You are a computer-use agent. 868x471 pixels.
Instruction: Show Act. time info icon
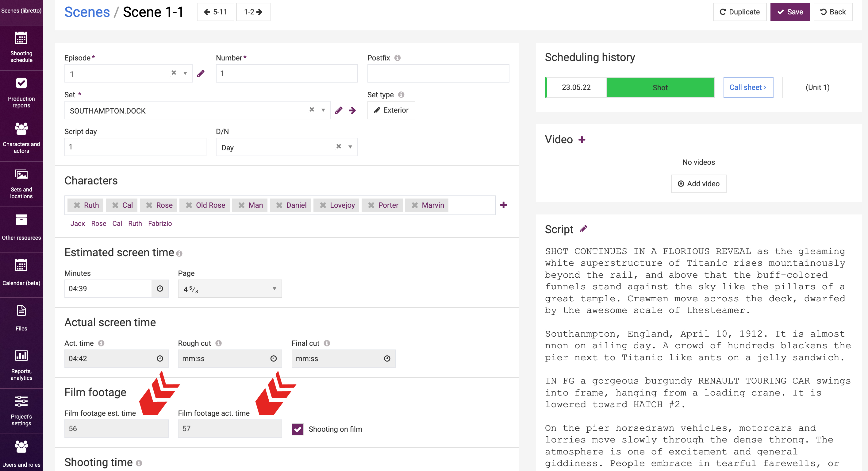[101, 343]
